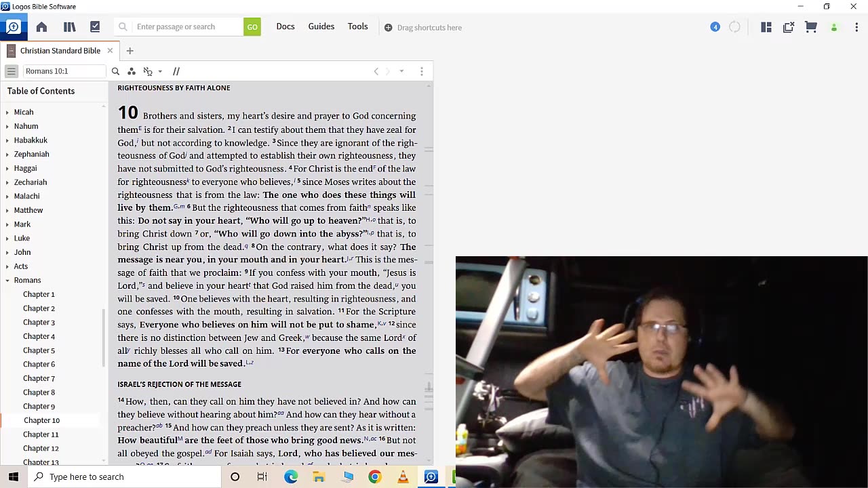Close the Christian Standard Bible tab
Screen dimensions: 868x488
coord(110,51)
